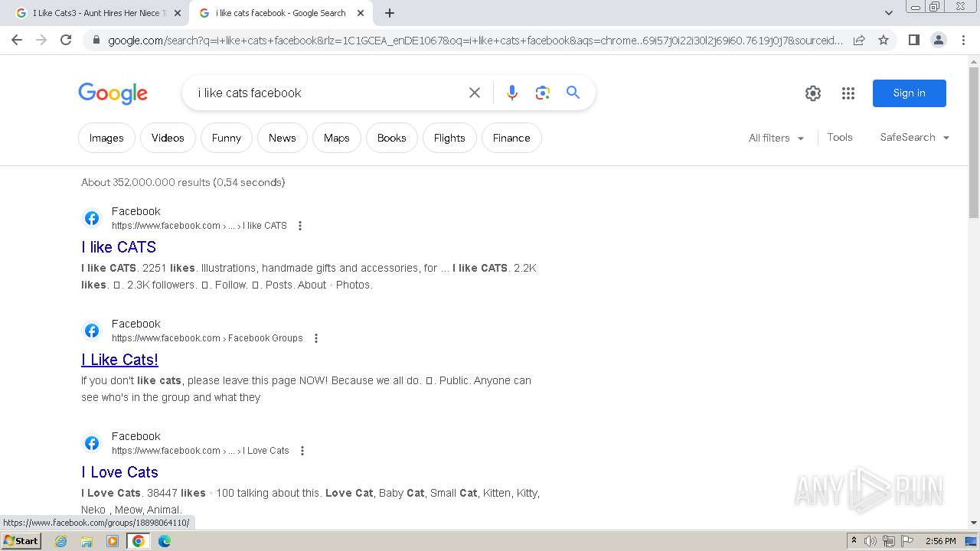This screenshot has width=980, height=551.
Task: Show hidden system tray icons
Action: click(854, 541)
